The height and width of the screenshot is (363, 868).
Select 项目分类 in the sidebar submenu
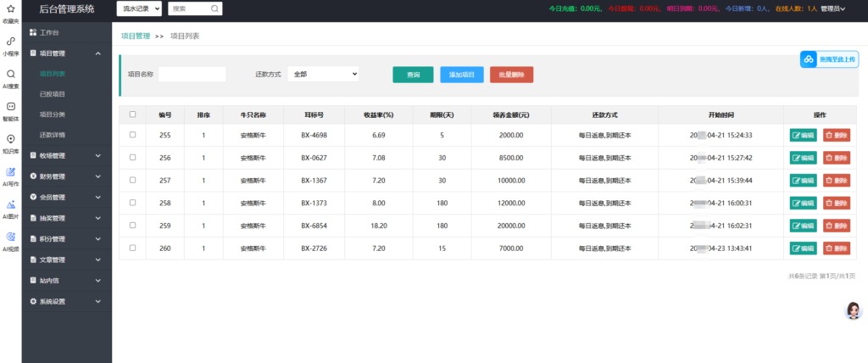[53, 114]
